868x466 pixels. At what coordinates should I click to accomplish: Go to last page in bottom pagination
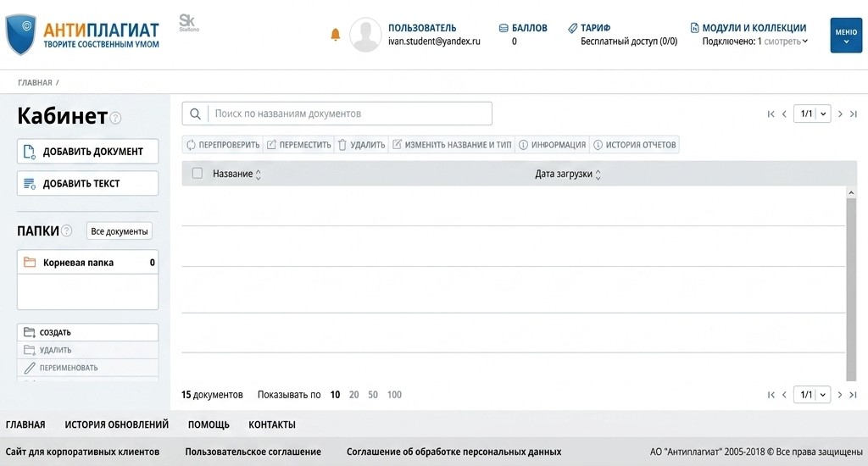pos(853,395)
